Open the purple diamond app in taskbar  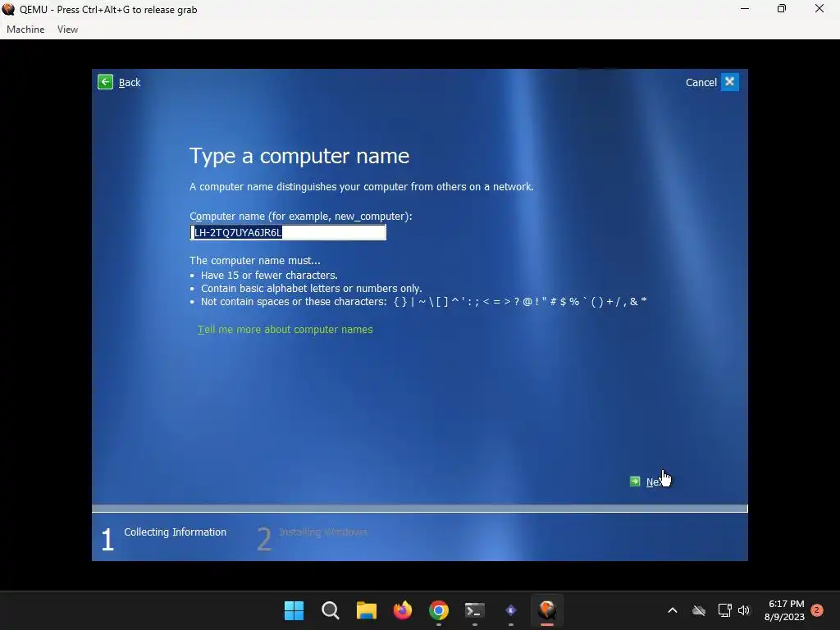pos(511,610)
